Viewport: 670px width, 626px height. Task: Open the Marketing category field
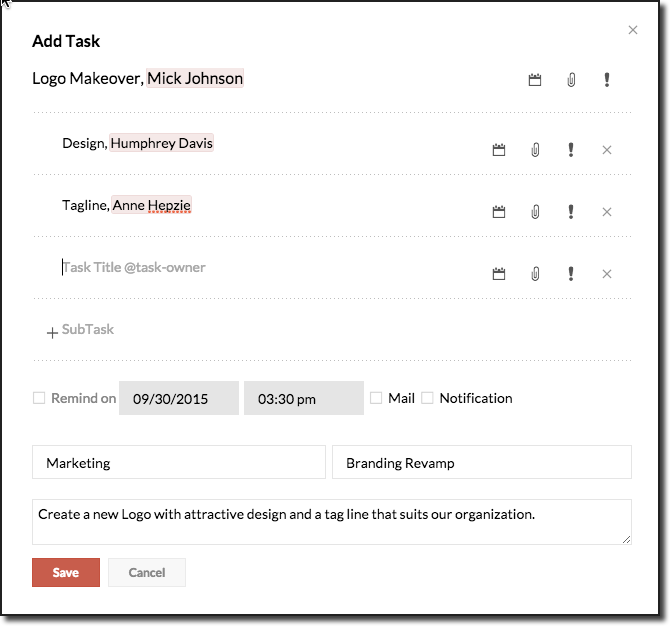click(x=179, y=463)
